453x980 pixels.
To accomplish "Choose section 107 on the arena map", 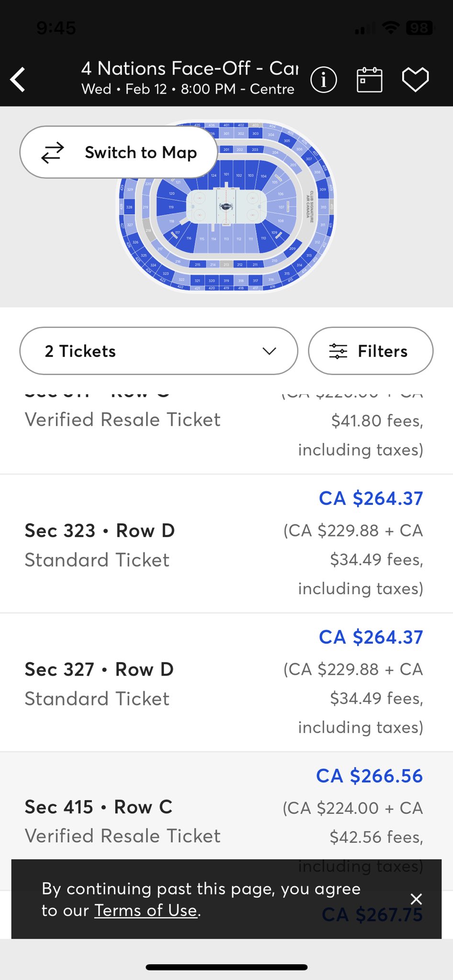I will tap(281, 207).
